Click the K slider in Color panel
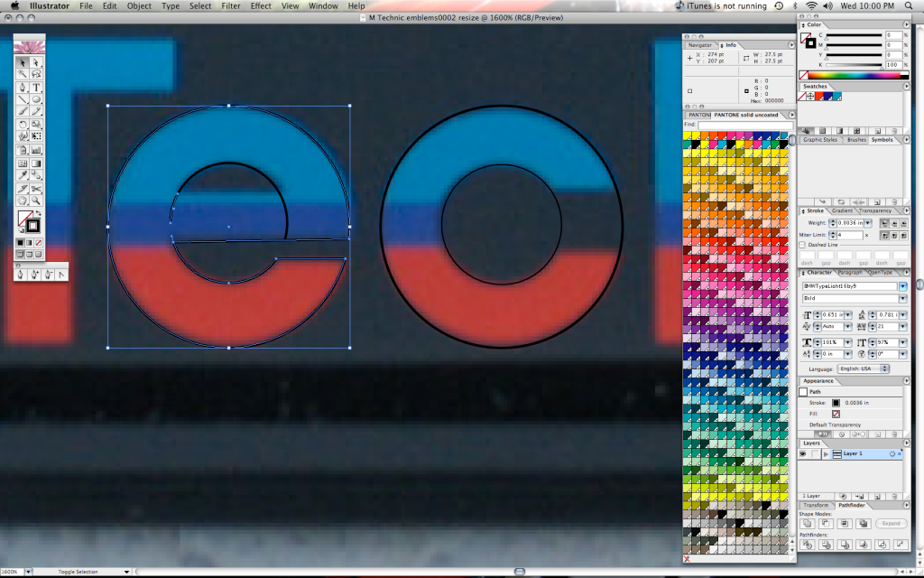The height and width of the screenshot is (578, 924). point(854,65)
